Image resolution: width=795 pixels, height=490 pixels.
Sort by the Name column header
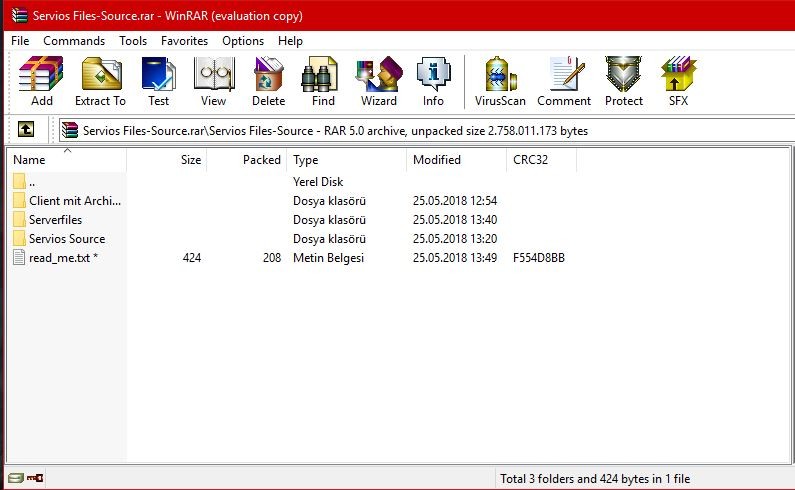tap(67, 160)
